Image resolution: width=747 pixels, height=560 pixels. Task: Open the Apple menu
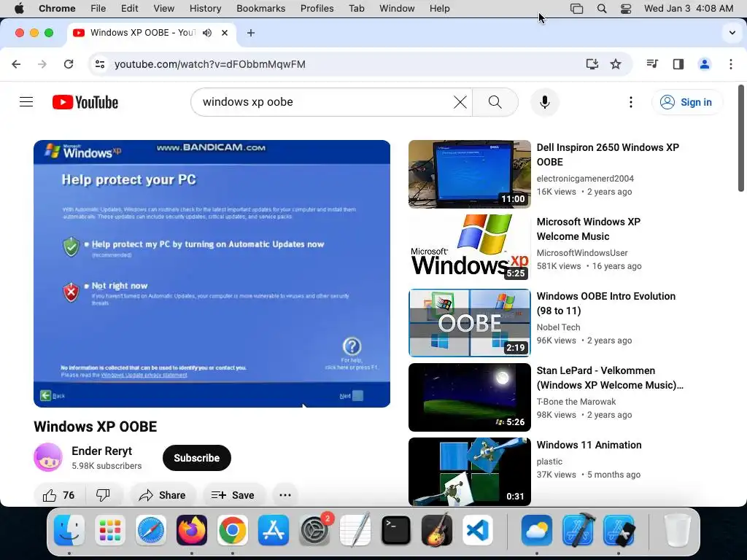tap(18, 9)
